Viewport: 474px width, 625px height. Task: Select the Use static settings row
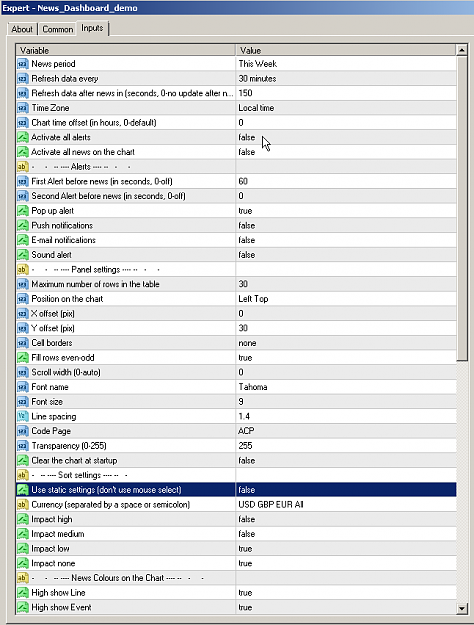tap(236, 490)
